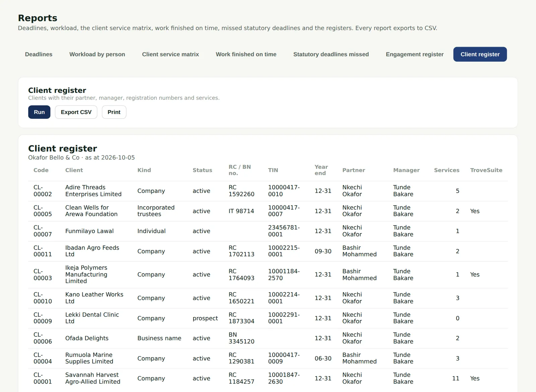
Task: Click the Incorporated trustees kind cell
Action: 156,211
